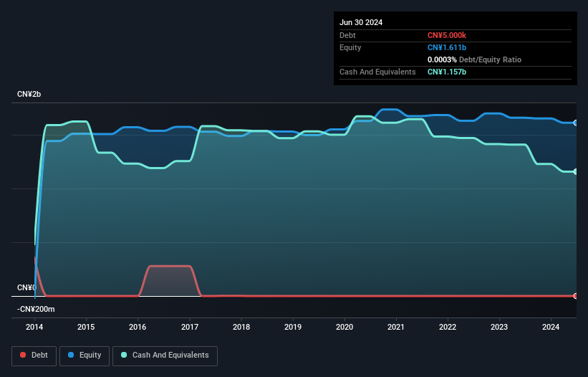Click the red Debt legend dot
588x377 pixels.
click(x=23, y=355)
